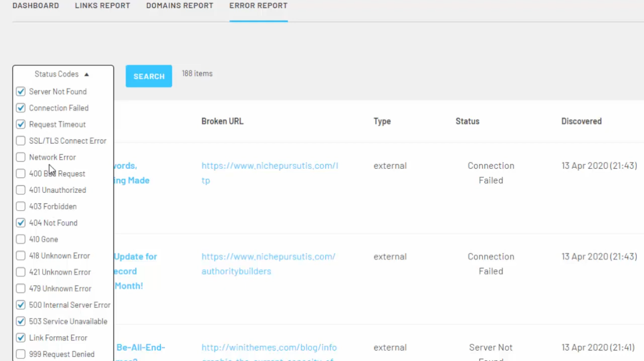This screenshot has width=644, height=361.
Task: Open the nichepursutis.com authoritybuilders broken link
Action: tap(268, 264)
